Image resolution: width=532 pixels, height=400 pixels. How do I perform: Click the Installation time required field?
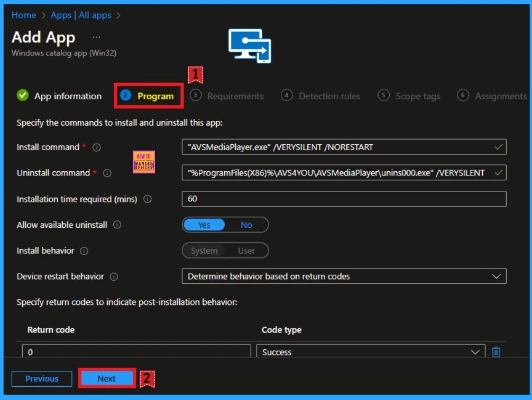coord(344,199)
